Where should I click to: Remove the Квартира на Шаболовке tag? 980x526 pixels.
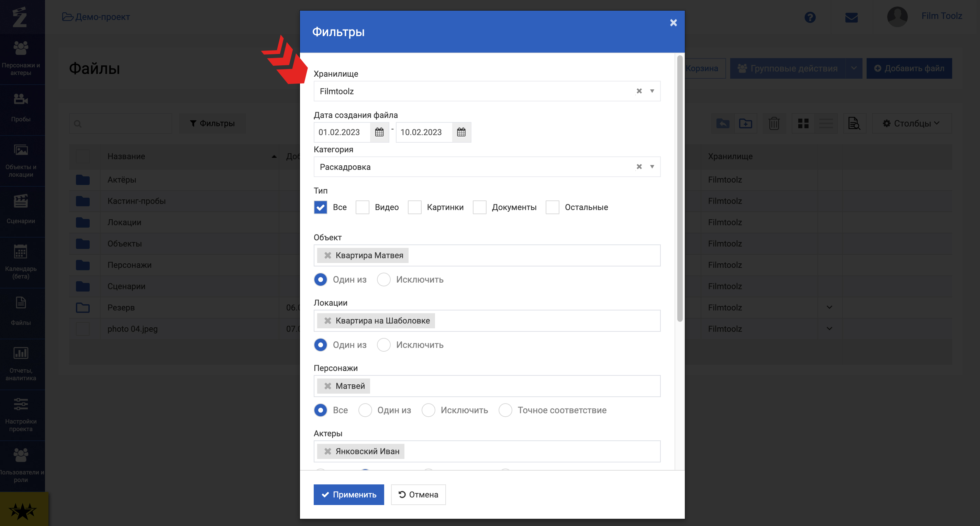click(327, 321)
